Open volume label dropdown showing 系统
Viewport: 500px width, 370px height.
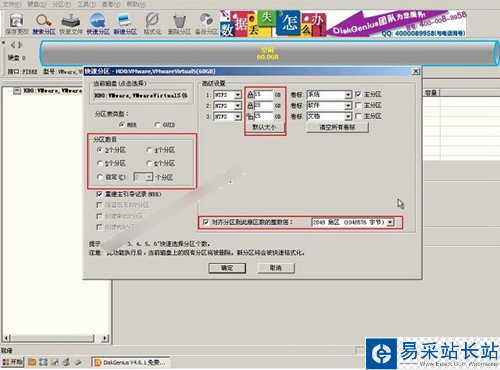click(x=348, y=95)
